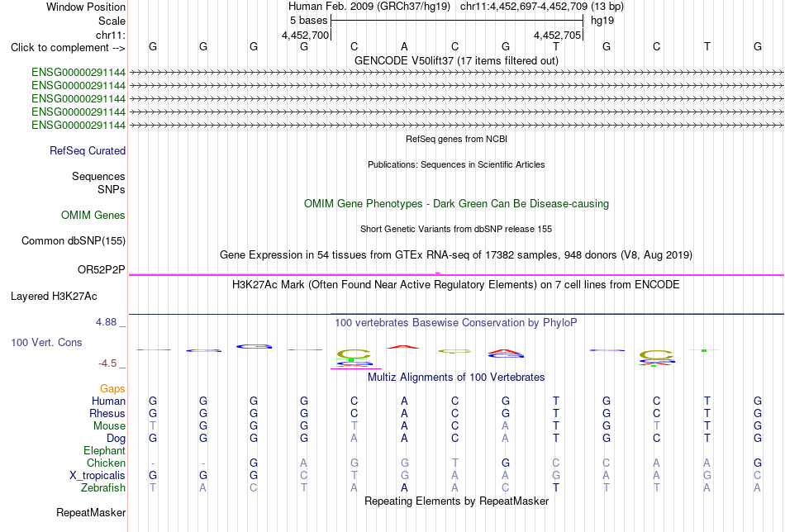Select the Dog alignment row label
The height and width of the screenshot is (532, 785).
coord(116,439)
